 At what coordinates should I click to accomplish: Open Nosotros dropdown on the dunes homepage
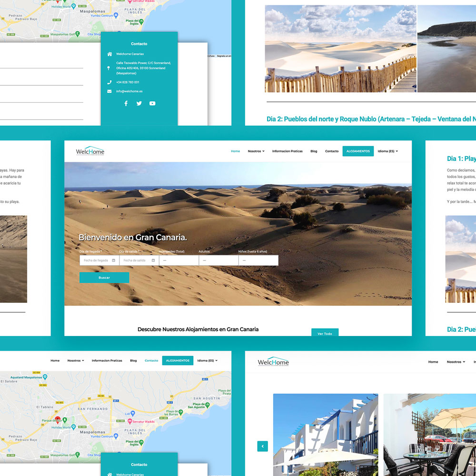[x=256, y=151]
